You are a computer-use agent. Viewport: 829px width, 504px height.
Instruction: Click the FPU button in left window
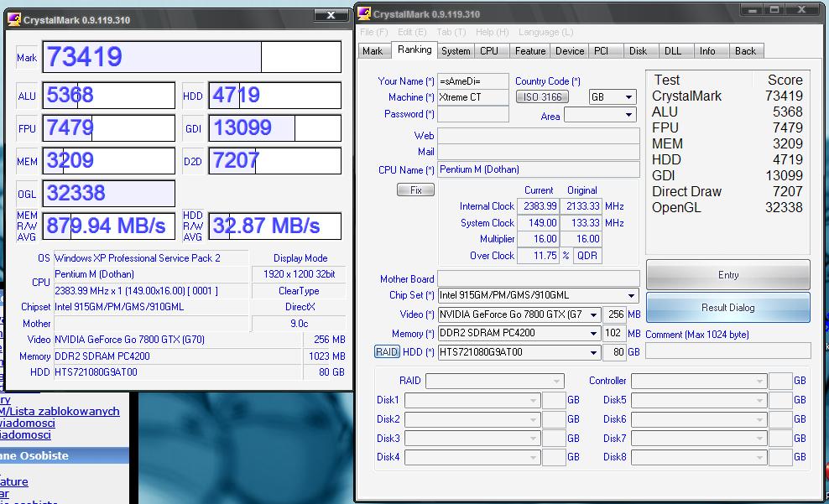(27, 128)
